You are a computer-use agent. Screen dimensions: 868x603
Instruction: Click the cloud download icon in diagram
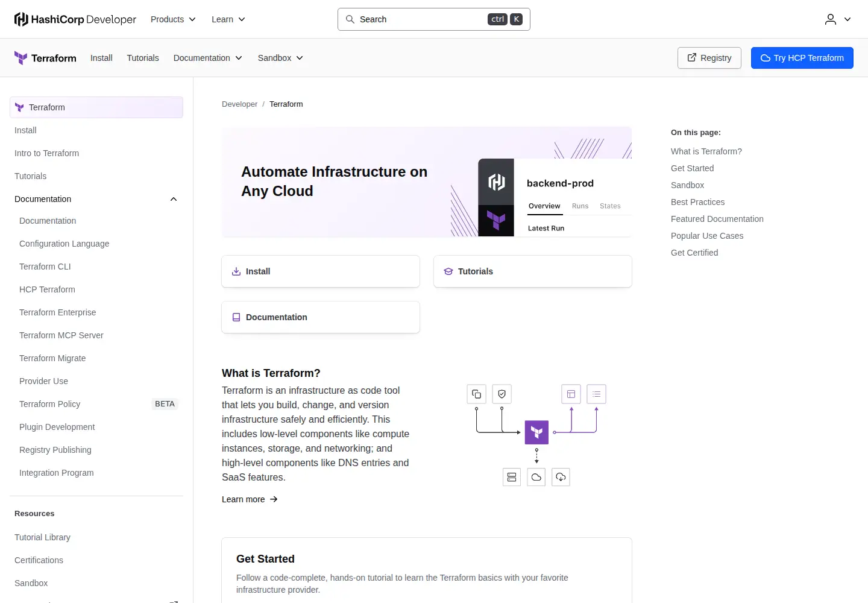tap(561, 477)
